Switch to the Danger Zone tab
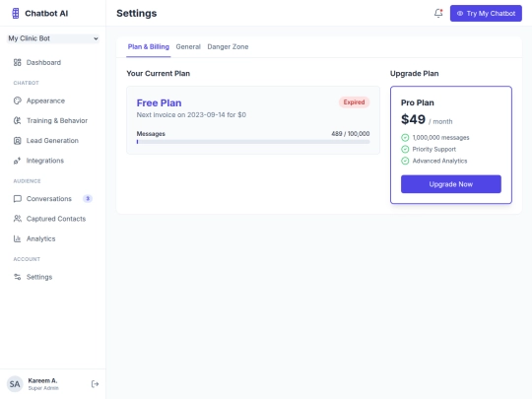The image size is (532, 399). (x=228, y=47)
